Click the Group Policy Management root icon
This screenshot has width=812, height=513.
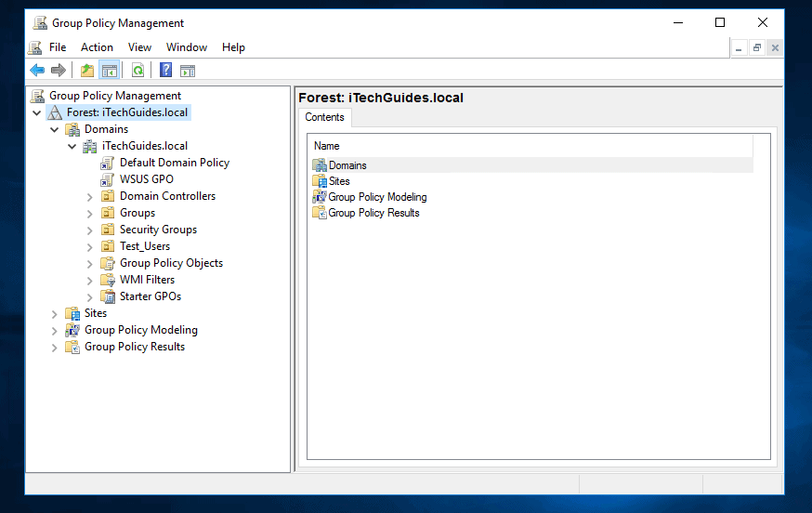[x=38, y=96]
